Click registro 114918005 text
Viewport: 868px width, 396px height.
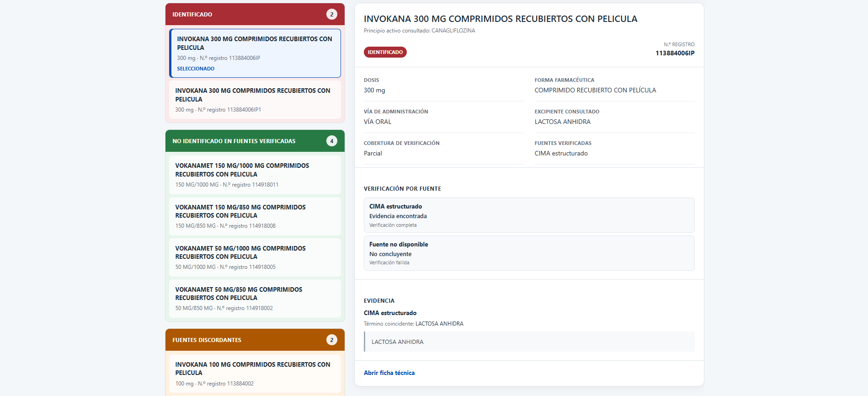(248, 267)
